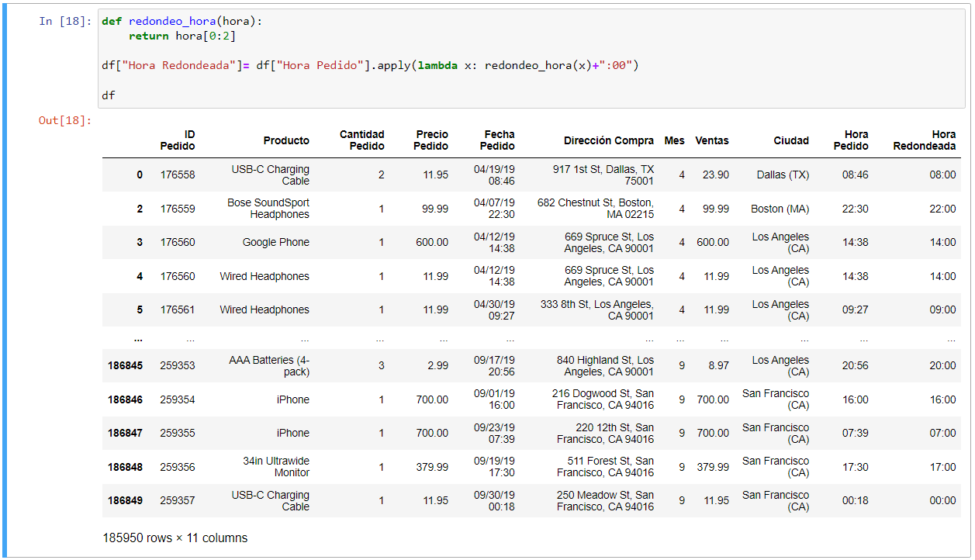The width and height of the screenshot is (975, 560).
Task: Click the AAA Batteries (4-pack) cell
Action: (269, 366)
